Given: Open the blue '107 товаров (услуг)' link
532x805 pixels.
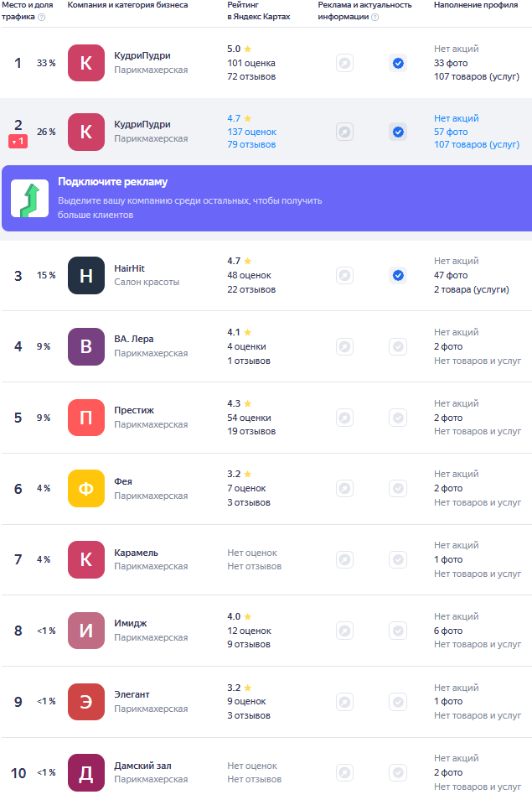Looking at the screenshot, I should pos(476,145).
